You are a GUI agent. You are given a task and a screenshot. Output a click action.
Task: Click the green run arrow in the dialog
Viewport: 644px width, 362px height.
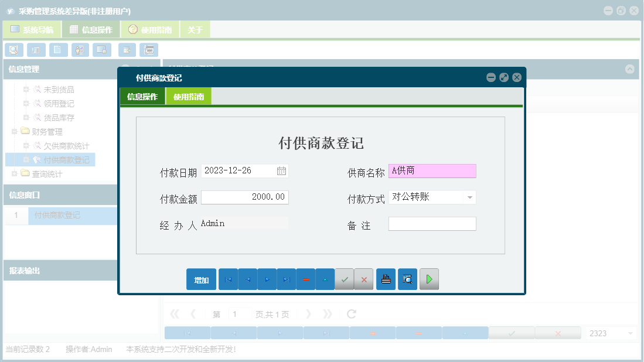coord(429,279)
